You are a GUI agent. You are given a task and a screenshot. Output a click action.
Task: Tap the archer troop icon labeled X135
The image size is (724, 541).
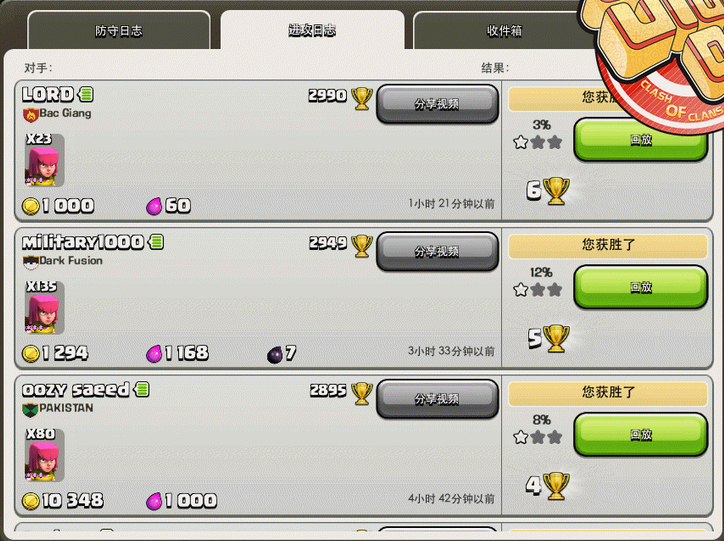44,307
